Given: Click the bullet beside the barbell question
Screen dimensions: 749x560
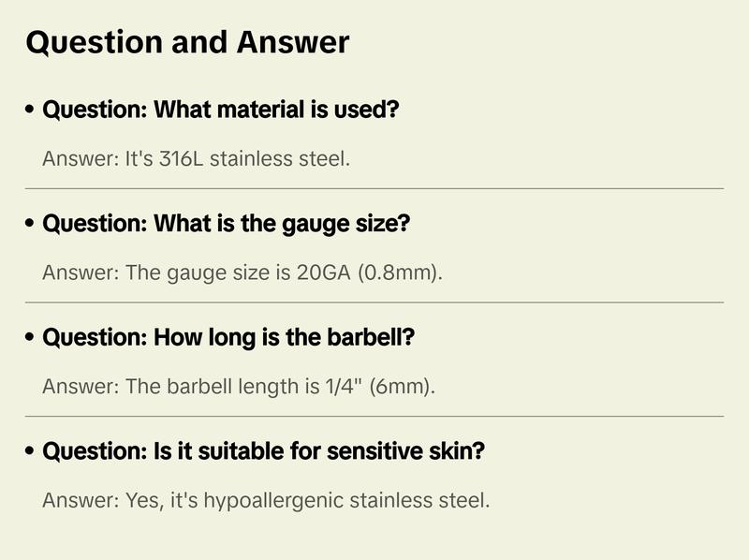Looking at the screenshot, I should tap(31, 338).
